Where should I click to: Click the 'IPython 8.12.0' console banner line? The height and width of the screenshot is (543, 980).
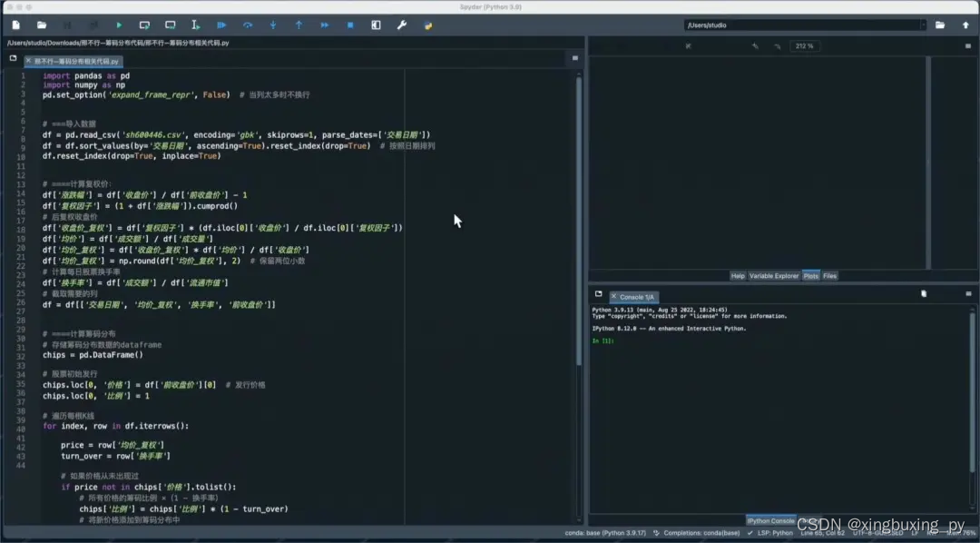click(x=669, y=329)
